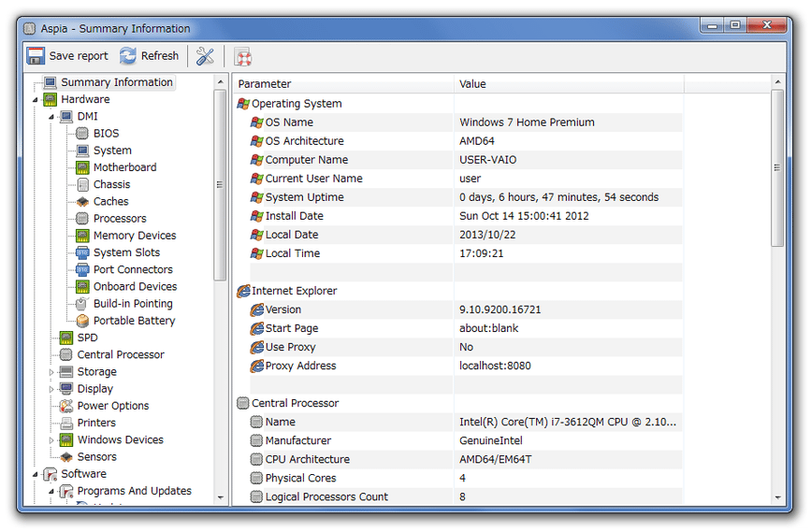811x532 pixels.
Task: Click the Display monitor icon in tree
Action: [x=66, y=389]
